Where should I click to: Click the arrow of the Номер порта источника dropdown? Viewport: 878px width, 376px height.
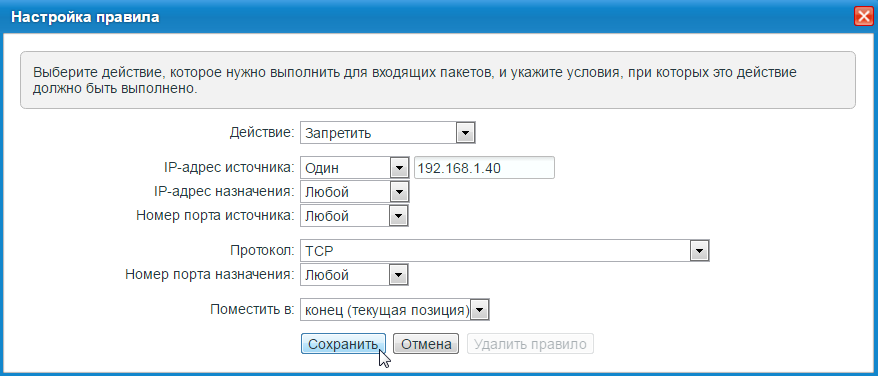(x=399, y=216)
